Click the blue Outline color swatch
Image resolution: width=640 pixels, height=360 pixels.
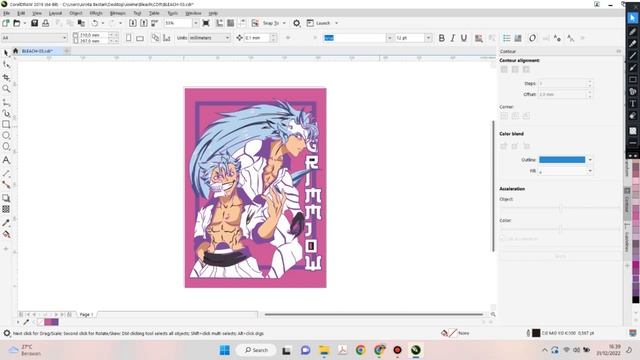tap(562, 160)
